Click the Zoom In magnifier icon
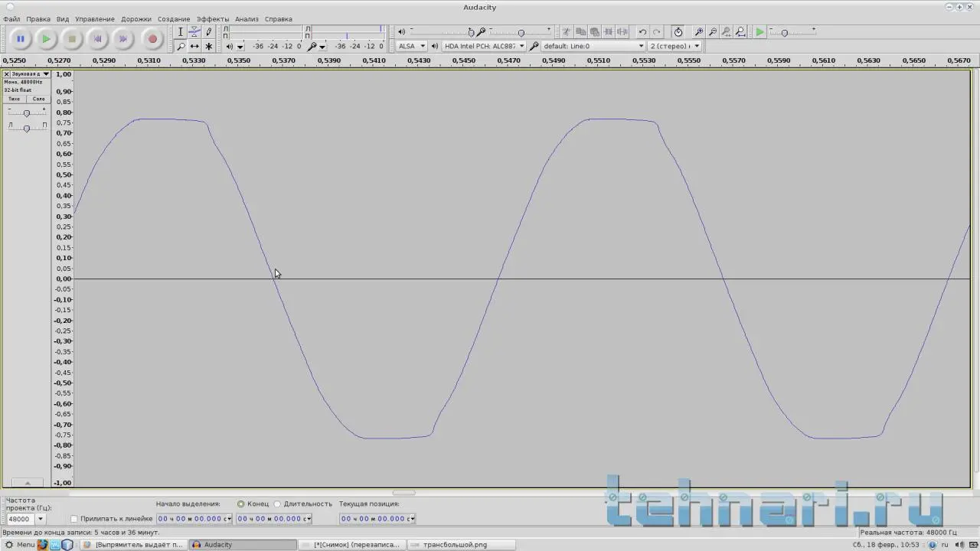The image size is (980, 551). click(698, 32)
